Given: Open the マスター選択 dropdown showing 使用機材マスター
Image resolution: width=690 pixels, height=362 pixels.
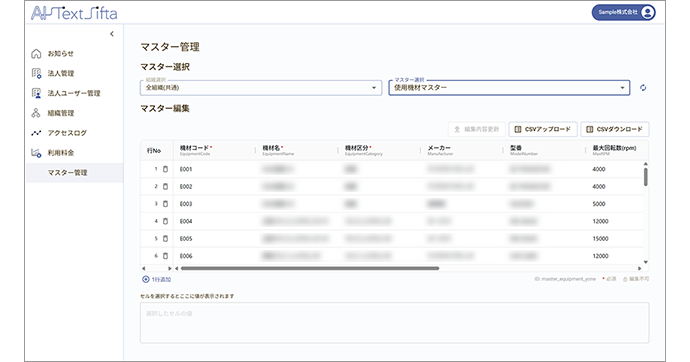Looking at the screenshot, I should [509, 88].
